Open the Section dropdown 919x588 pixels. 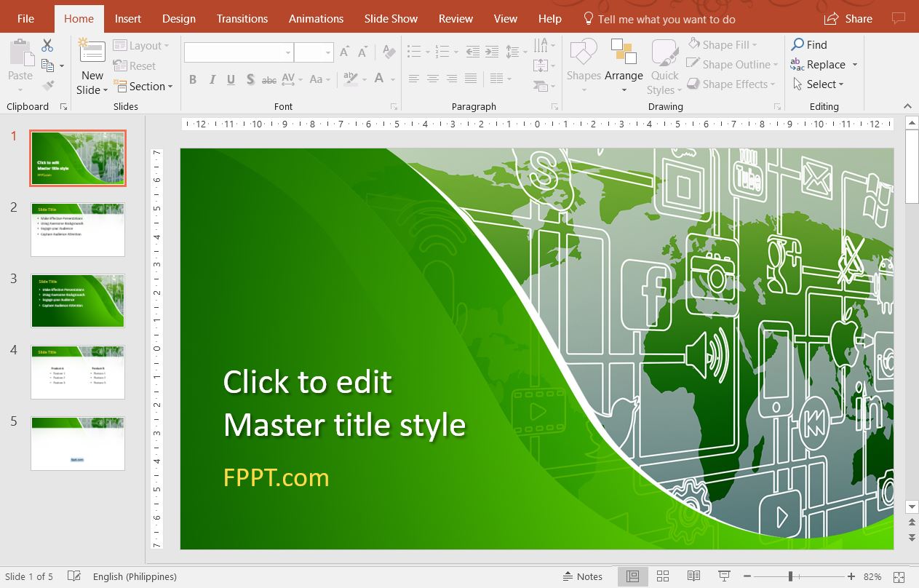[x=143, y=86]
